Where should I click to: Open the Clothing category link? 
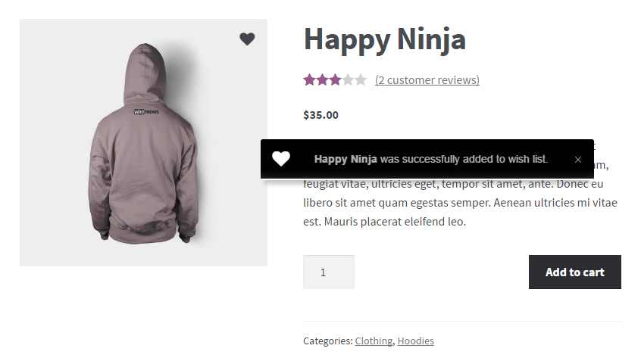pos(374,341)
